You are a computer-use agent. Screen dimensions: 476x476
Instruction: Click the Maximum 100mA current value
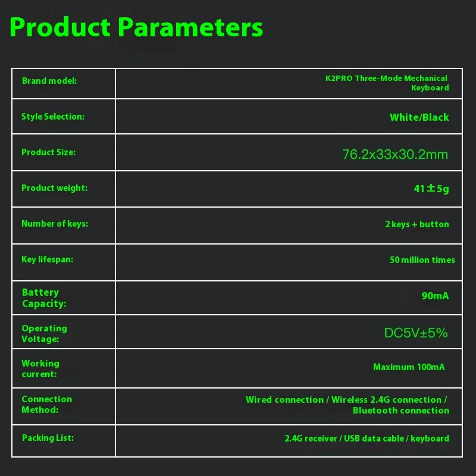coord(409,367)
